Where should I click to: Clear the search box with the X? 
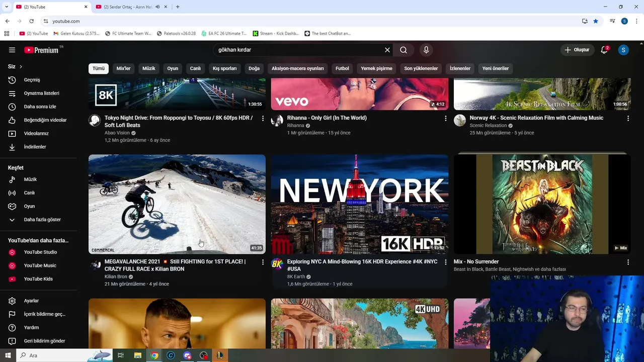387,50
